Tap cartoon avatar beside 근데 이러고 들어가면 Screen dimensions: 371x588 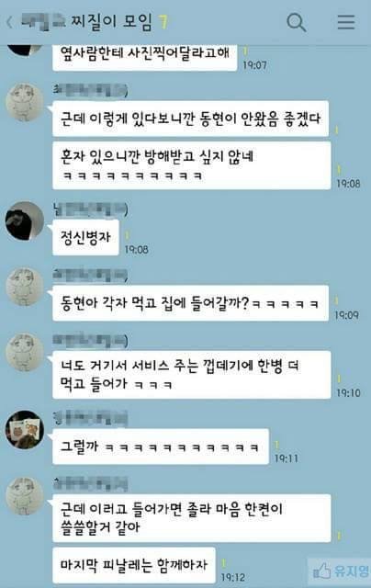click(25, 496)
